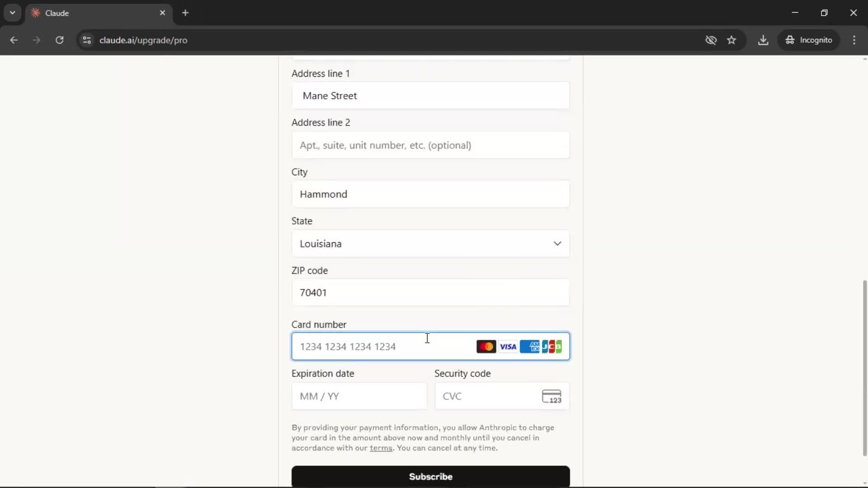Open the terms link
This screenshot has height=488, width=868.
coord(381,448)
